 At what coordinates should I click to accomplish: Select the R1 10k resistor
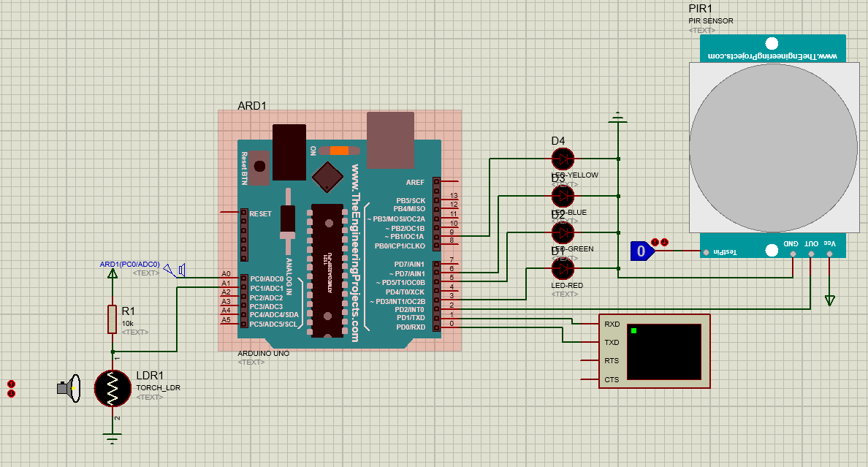click(x=113, y=319)
